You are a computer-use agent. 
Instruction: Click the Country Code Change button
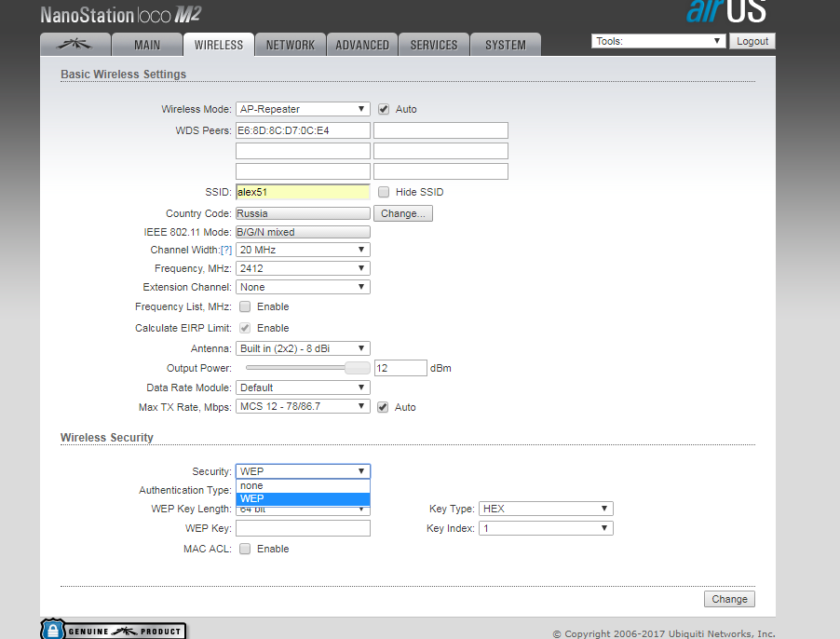coord(403,213)
